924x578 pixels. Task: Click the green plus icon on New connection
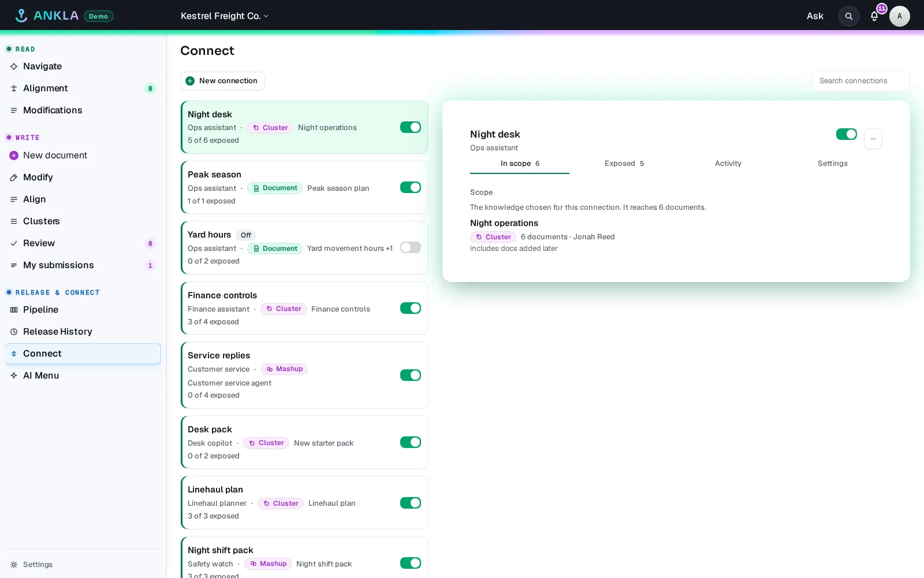pos(190,81)
